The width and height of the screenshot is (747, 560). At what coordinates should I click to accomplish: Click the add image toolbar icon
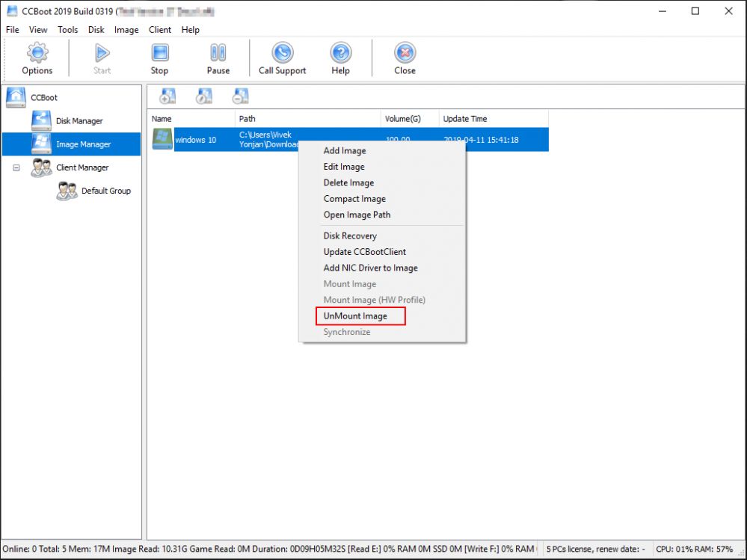coord(167,96)
